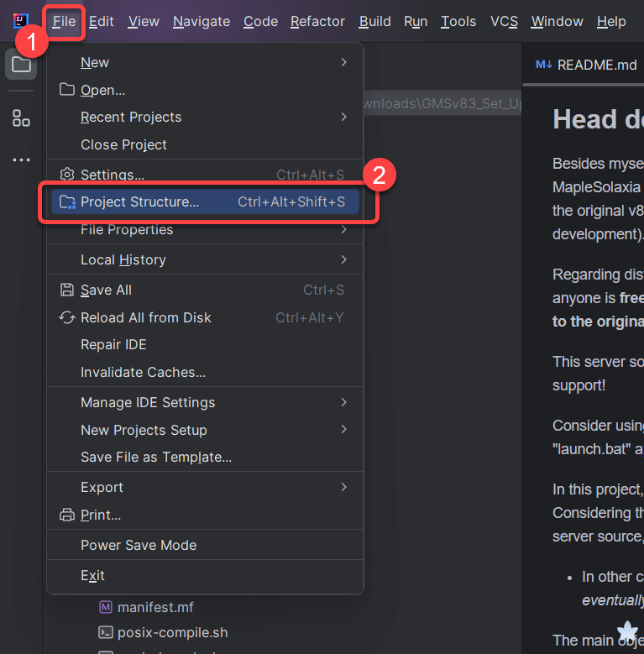The image size is (644, 654).
Task: Expand the New Projects Setup submenu arrow
Action: pyautogui.click(x=343, y=430)
